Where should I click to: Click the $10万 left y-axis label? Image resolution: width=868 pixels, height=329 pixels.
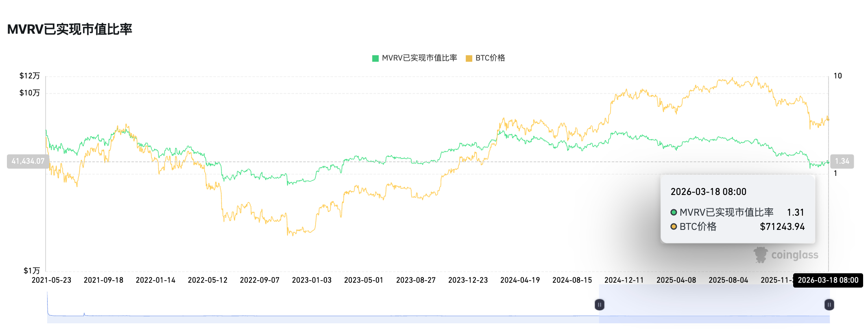pos(30,93)
